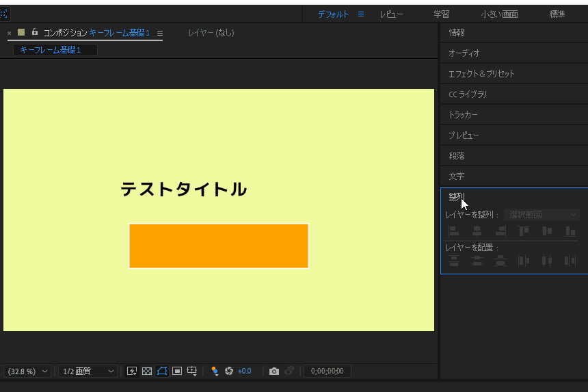
Task: Select the orange rectangle shape in viewer
Action: click(219, 246)
